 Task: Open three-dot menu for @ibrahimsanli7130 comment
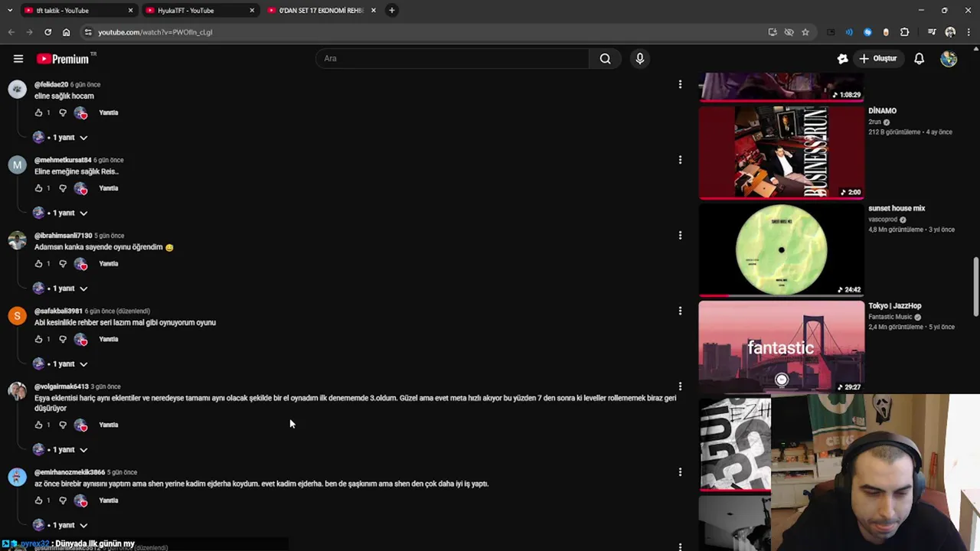pyautogui.click(x=680, y=236)
